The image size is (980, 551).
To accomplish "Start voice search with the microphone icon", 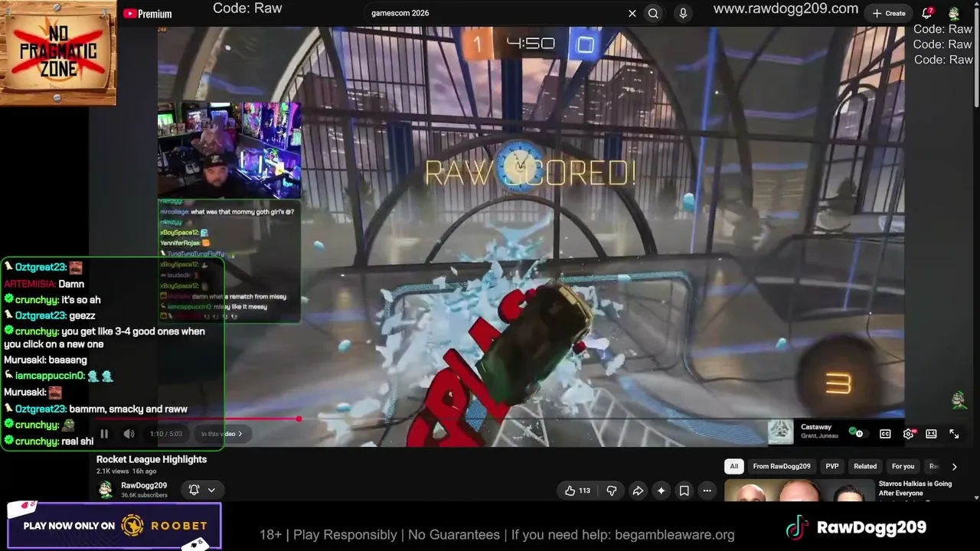I will pos(683,13).
